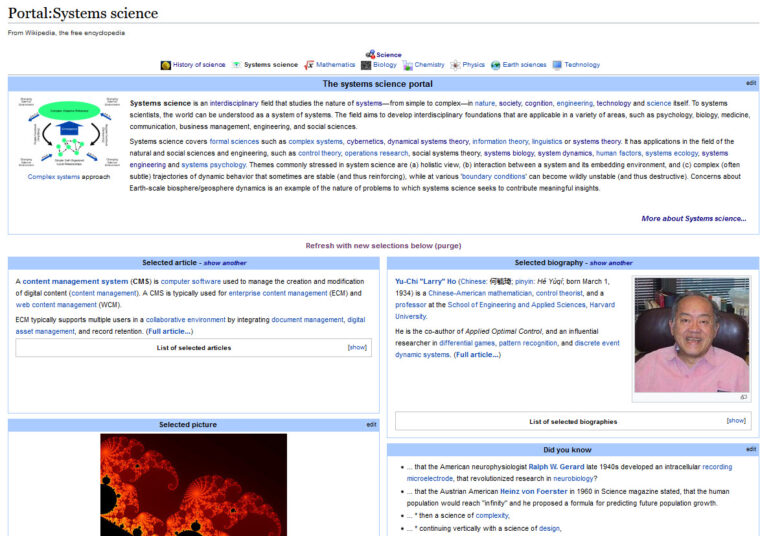Follow the boundary conditions link
The width and height of the screenshot is (760, 536).
click(x=493, y=176)
